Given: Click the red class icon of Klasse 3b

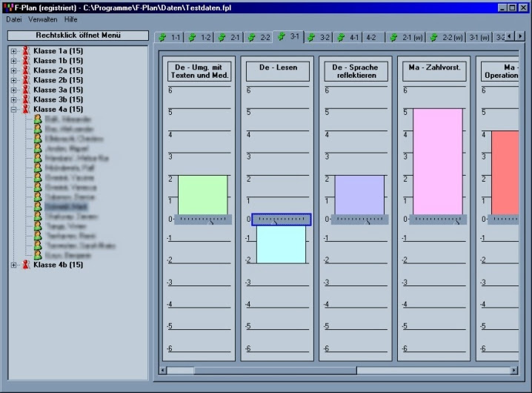Looking at the screenshot, I should pos(26,99).
